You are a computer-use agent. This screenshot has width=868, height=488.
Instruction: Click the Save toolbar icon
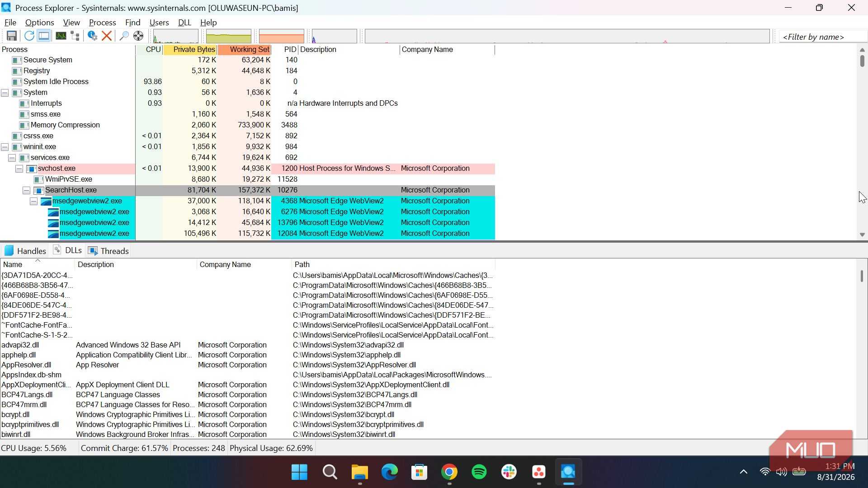tap(12, 36)
